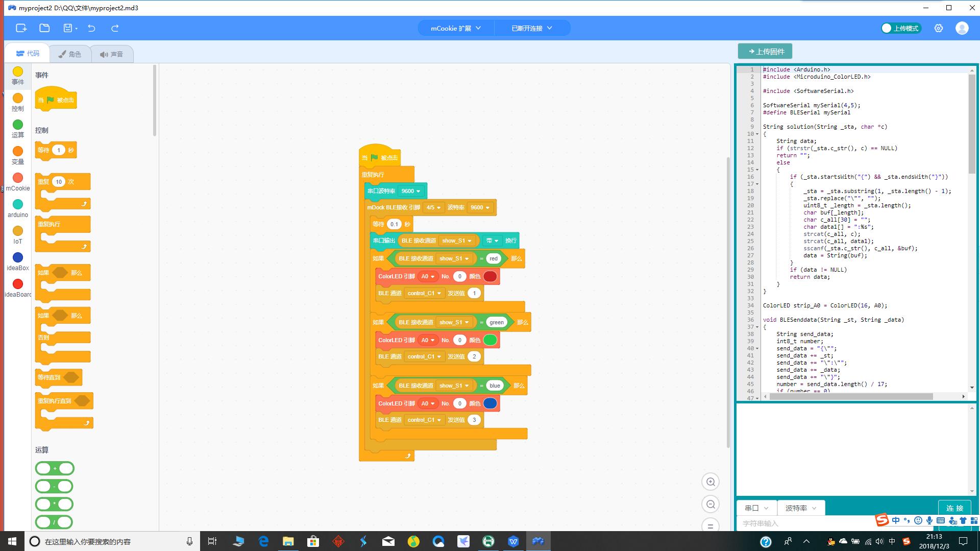This screenshot has width=980, height=551.
Task: Collapse code fold arrow at line 10
Action: (757, 134)
